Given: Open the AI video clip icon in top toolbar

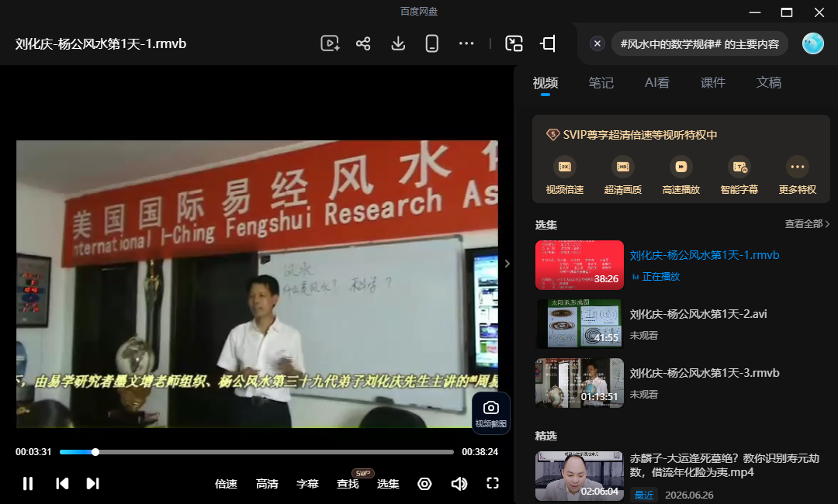Looking at the screenshot, I should tap(330, 43).
